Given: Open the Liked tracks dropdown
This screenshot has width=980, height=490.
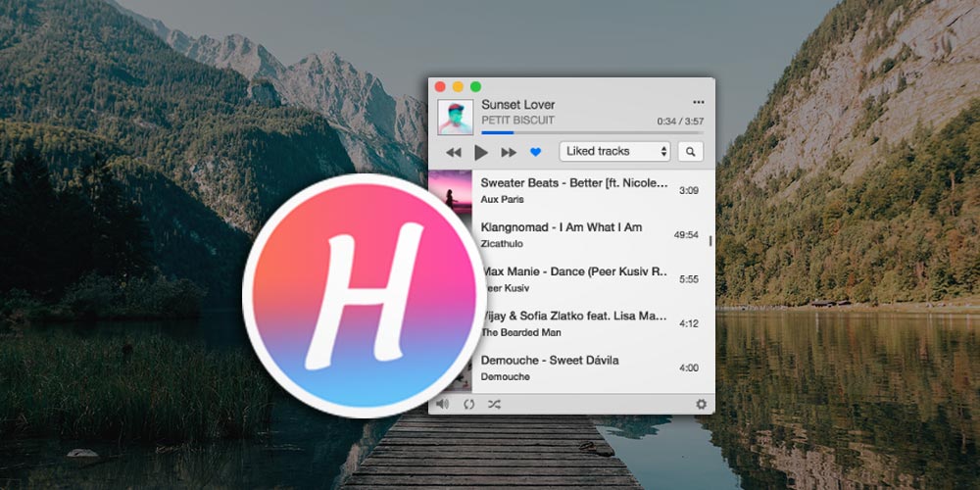Looking at the screenshot, I should point(614,151).
